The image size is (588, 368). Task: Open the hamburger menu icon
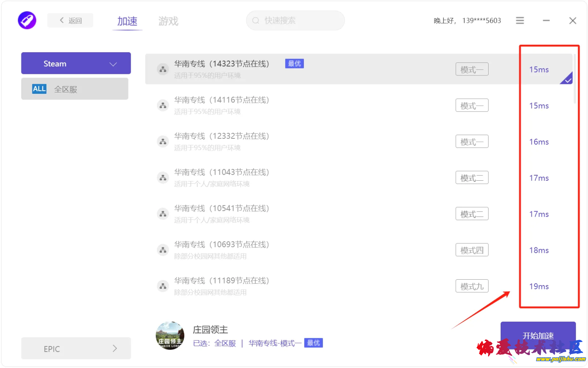pyautogui.click(x=519, y=21)
